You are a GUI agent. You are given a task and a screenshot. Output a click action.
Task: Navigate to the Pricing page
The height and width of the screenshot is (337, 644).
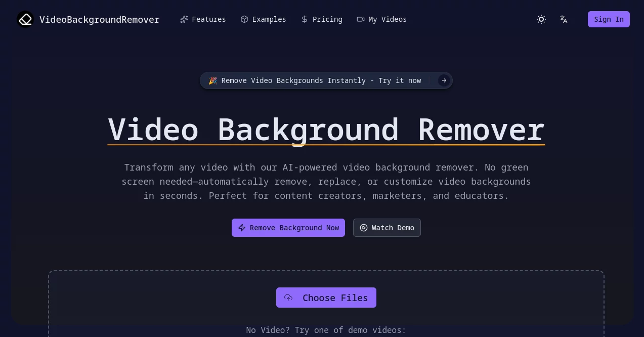327,19
